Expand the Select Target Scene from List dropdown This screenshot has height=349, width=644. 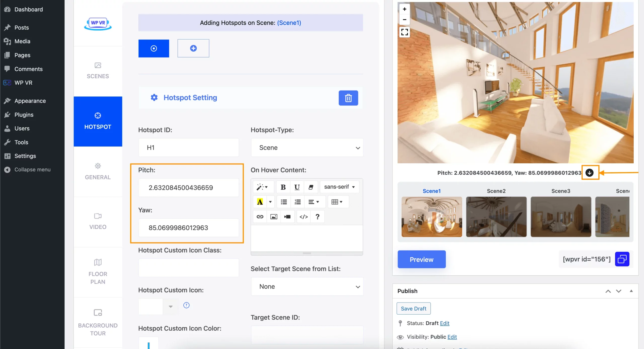coord(307,286)
